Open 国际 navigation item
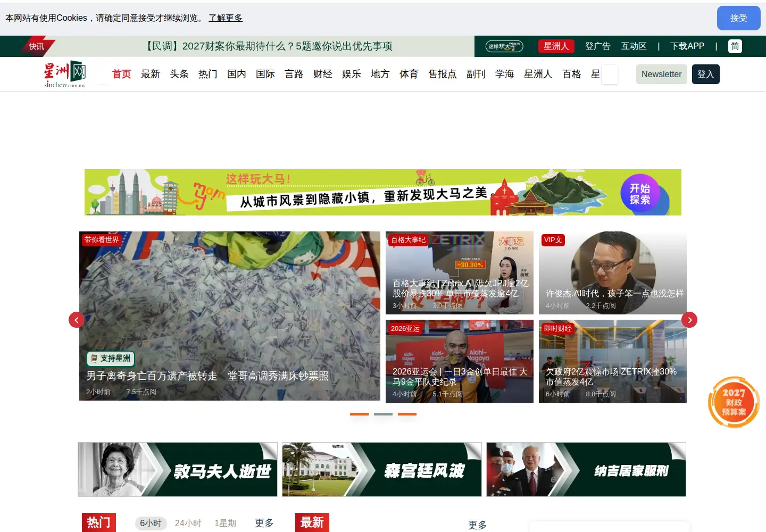This screenshot has width=766, height=532. [265, 74]
